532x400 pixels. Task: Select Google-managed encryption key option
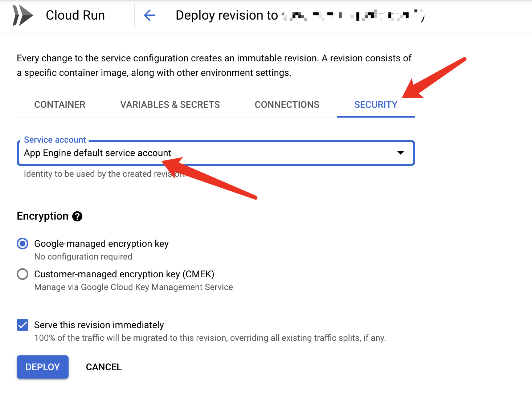[22, 244]
